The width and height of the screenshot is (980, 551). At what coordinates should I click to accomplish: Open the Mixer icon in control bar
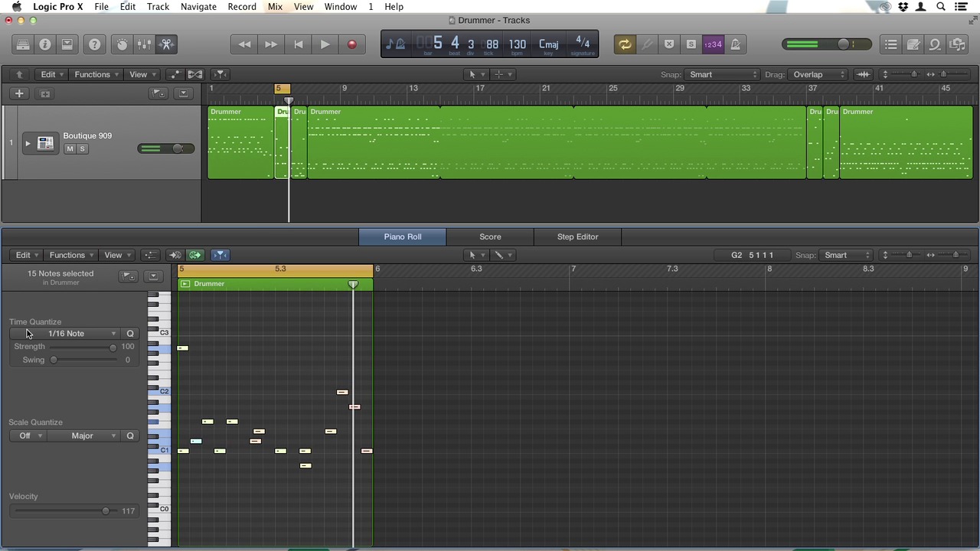click(144, 44)
